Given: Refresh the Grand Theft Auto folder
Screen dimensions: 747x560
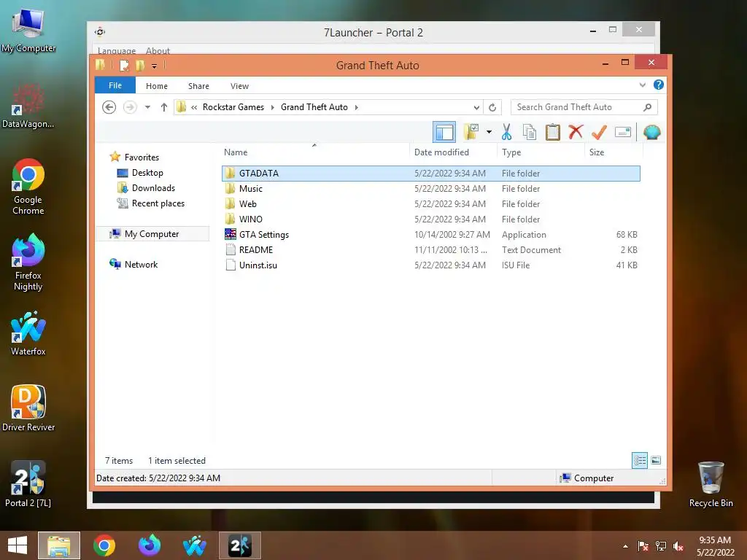Looking at the screenshot, I should [492, 107].
